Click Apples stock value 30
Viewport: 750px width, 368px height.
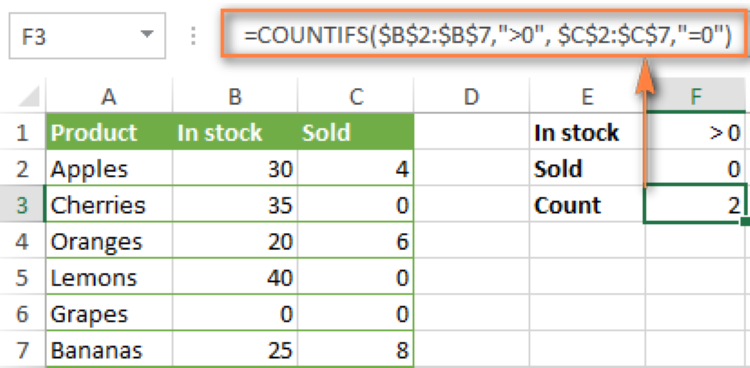(x=235, y=168)
